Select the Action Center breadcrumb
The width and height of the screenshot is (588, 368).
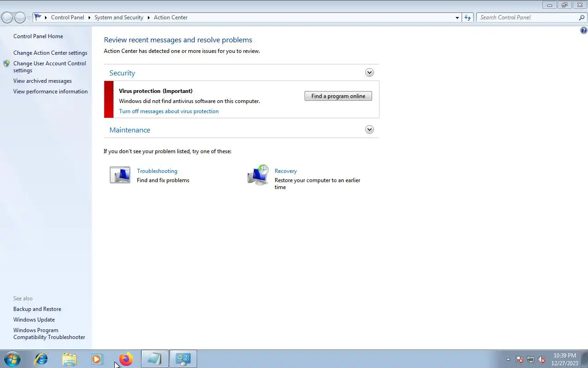tap(170, 17)
